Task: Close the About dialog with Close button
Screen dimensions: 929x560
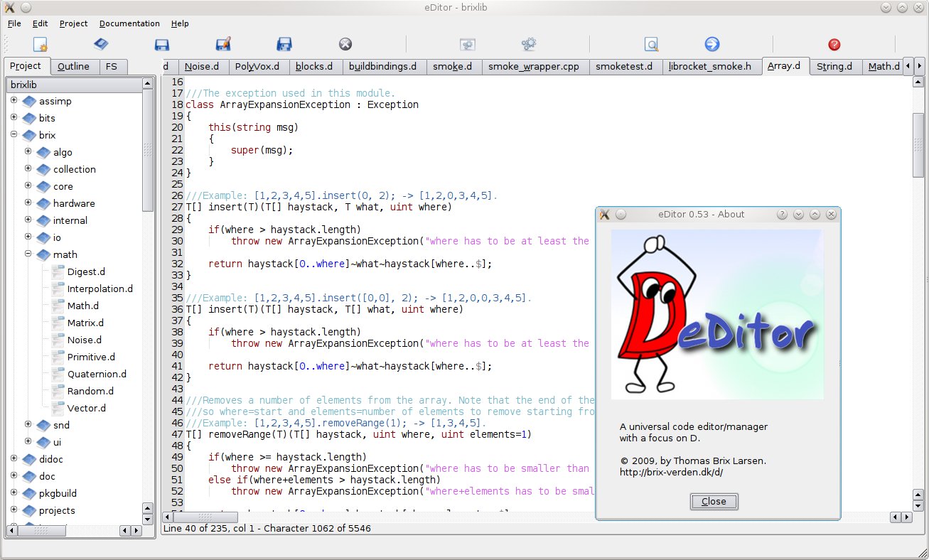Action: 714,502
